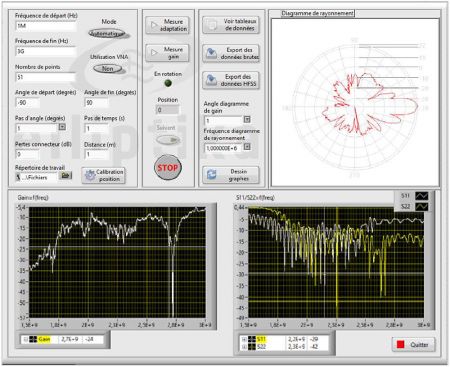
Task: Open Voir tableaux de données
Action: (231, 25)
